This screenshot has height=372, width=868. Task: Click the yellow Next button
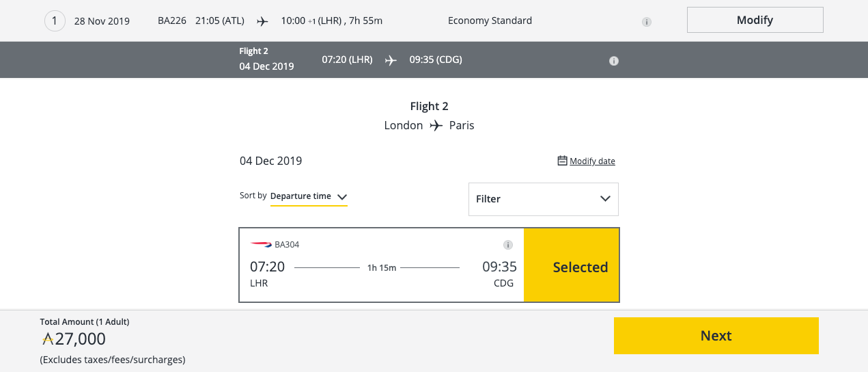[x=716, y=336]
